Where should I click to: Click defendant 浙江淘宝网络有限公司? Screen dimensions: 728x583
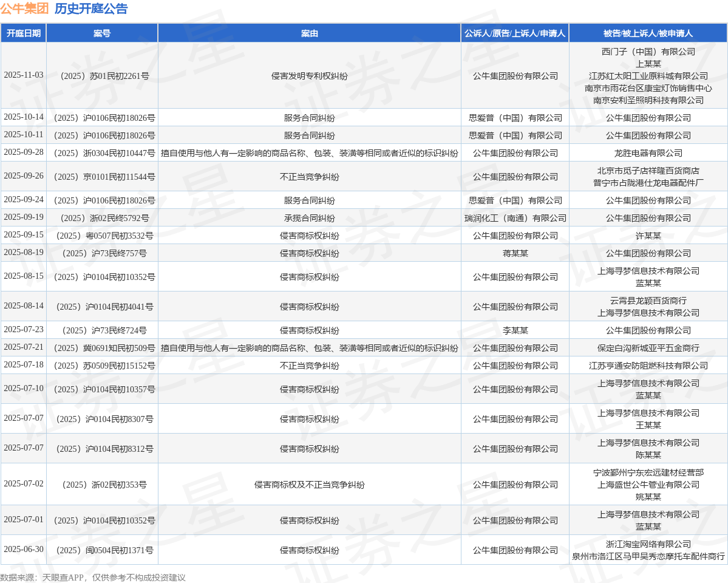click(648, 544)
